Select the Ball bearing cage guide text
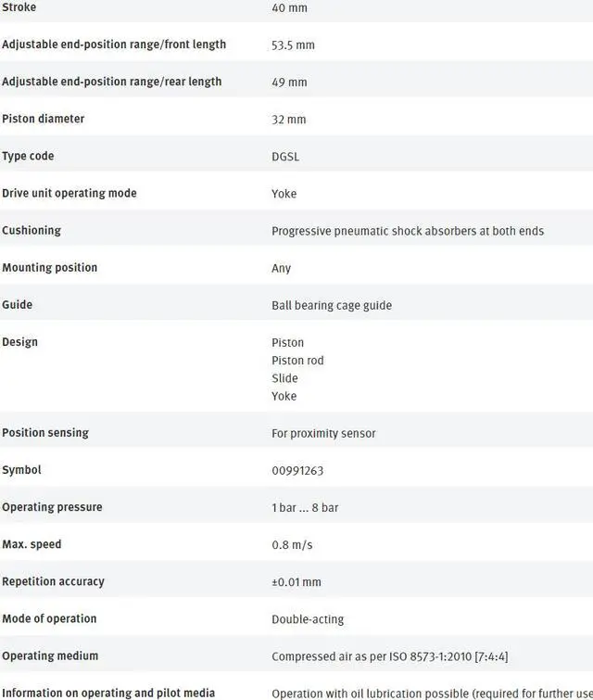Screen dimensions: 593x700 [331, 305]
